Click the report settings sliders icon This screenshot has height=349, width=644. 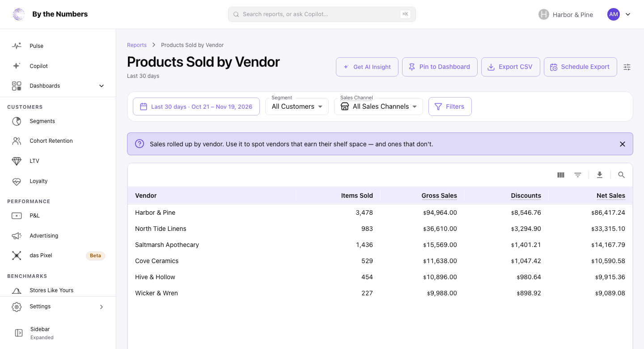click(x=627, y=67)
